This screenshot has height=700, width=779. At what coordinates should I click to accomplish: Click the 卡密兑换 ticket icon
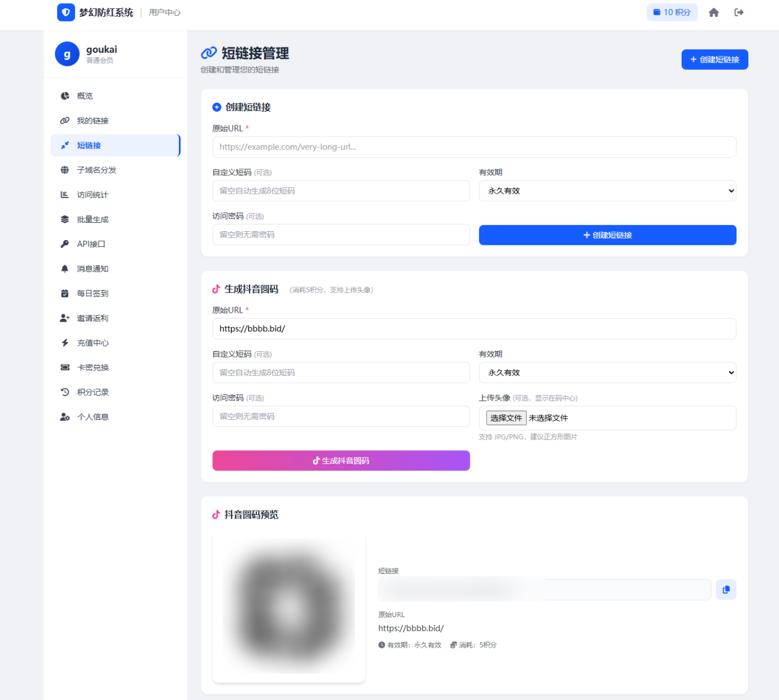pos(65,367)
